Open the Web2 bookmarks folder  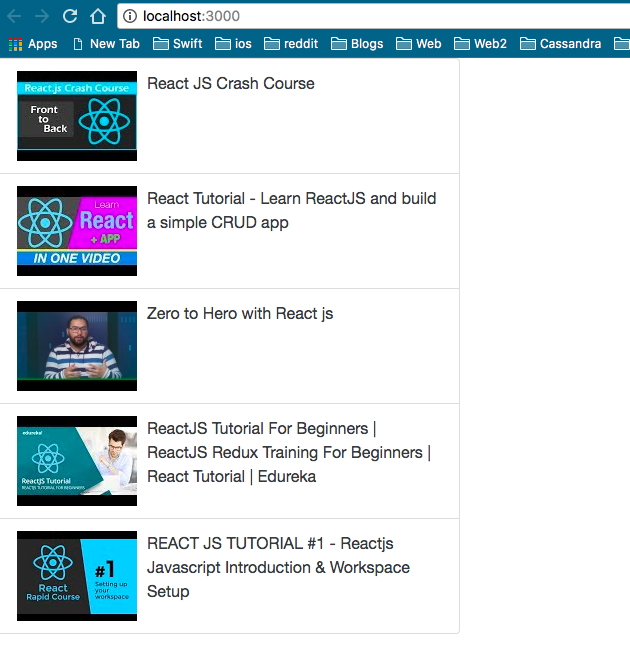[x=480, y=44]
